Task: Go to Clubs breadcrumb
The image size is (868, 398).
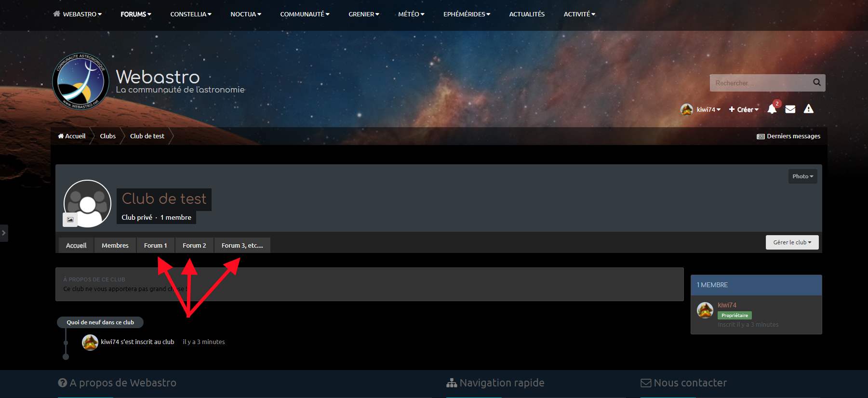Action: (108, 136)
